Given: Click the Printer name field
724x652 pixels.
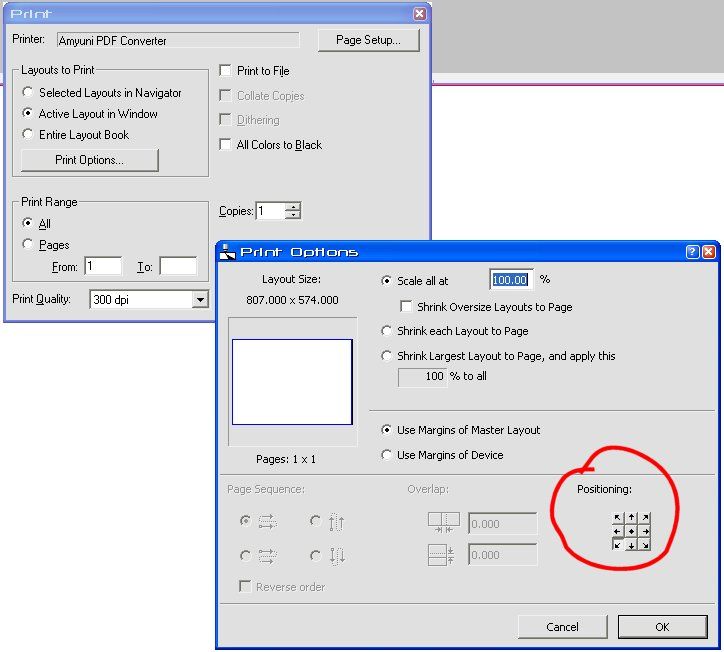Looking at the screenshot, I should (x=178, y=40).
